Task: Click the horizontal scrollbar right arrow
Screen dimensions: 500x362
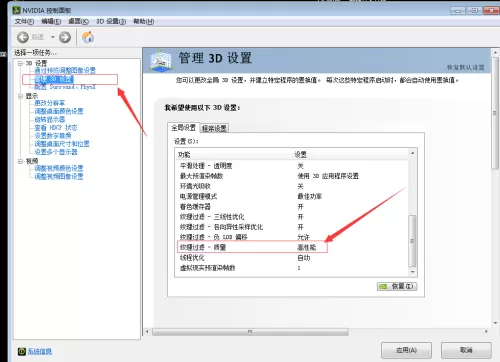Action: tap(486, 332)
